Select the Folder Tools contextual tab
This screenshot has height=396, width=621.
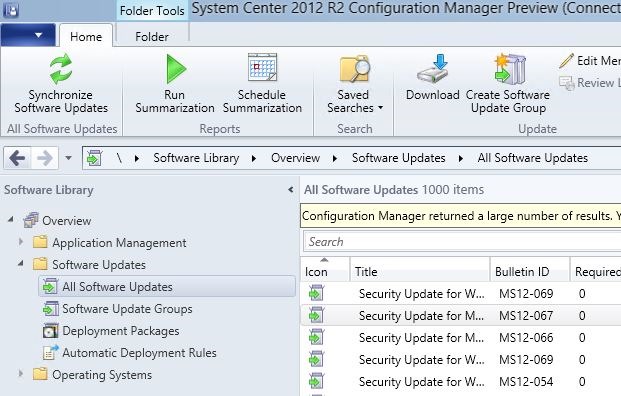pos(152,11)
